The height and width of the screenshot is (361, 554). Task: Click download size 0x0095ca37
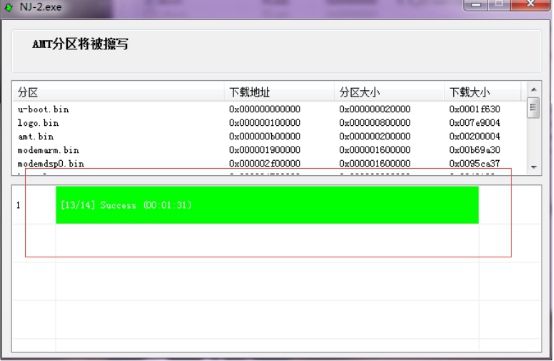click(x=475, y=164)
